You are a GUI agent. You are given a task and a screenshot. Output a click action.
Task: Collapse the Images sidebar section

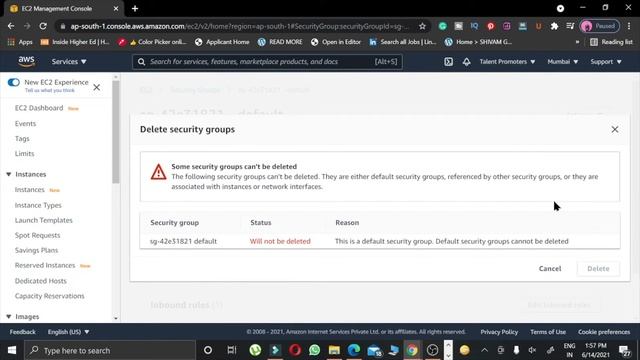tap(9, 317)
